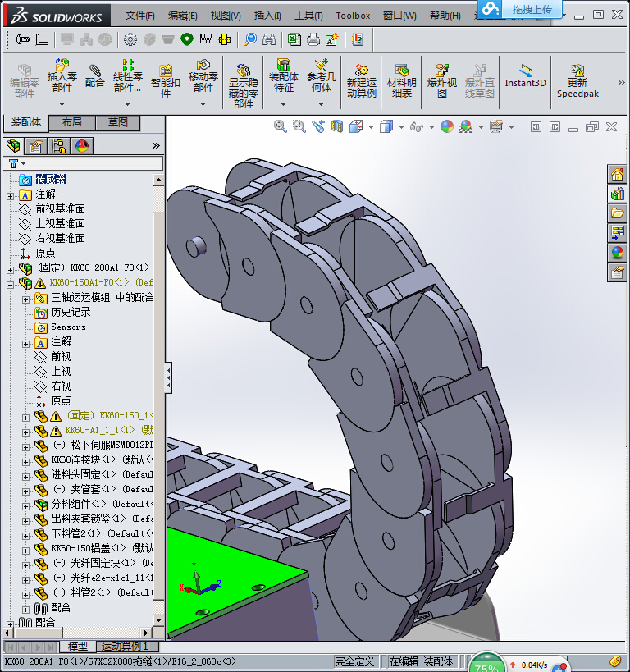
Task: Select 下料管2<1> component
Action: pos(102,533)
